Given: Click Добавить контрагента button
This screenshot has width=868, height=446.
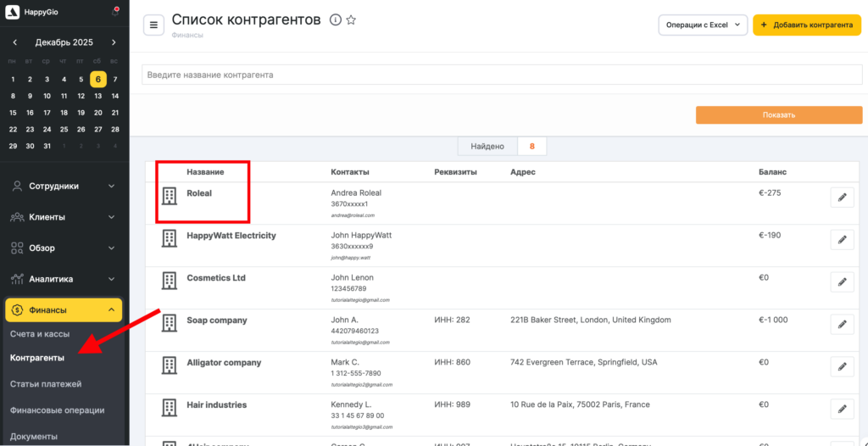Looking at the screenshot, I should point(806,25).
